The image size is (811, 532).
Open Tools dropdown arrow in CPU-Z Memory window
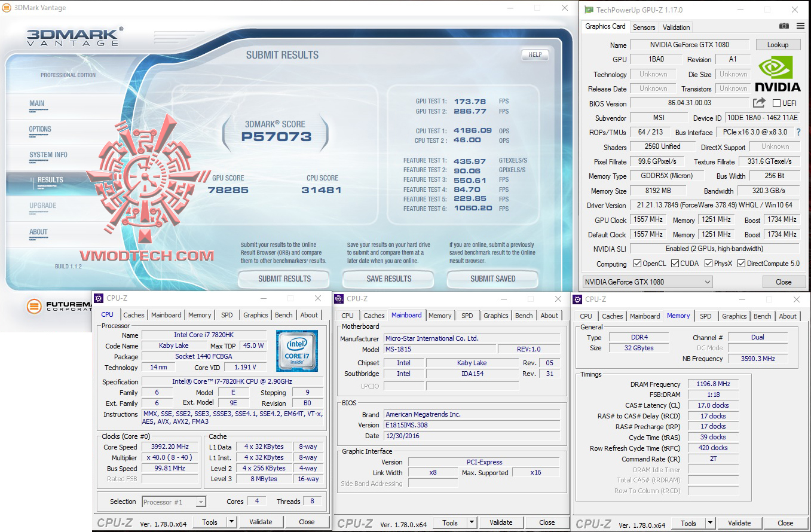(710, 523)
